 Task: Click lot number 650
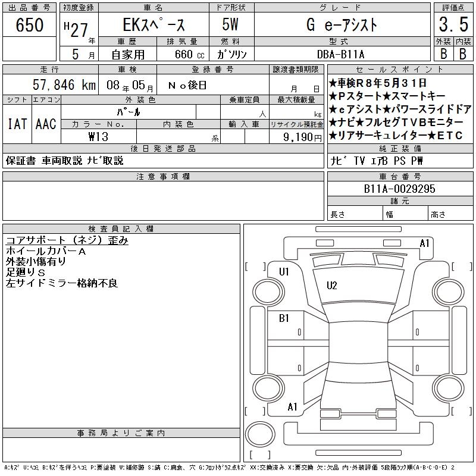pyautogui.click(x=29, y=24)
